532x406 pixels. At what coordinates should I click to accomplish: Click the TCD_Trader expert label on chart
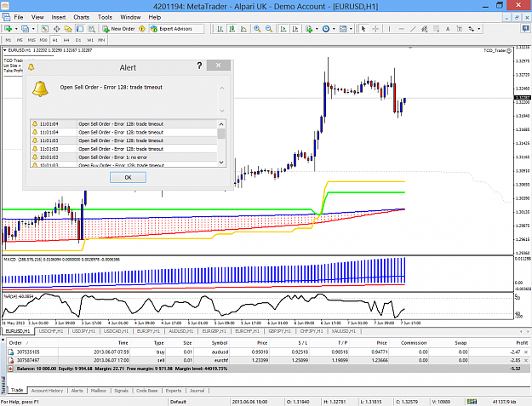pos(497,50)
